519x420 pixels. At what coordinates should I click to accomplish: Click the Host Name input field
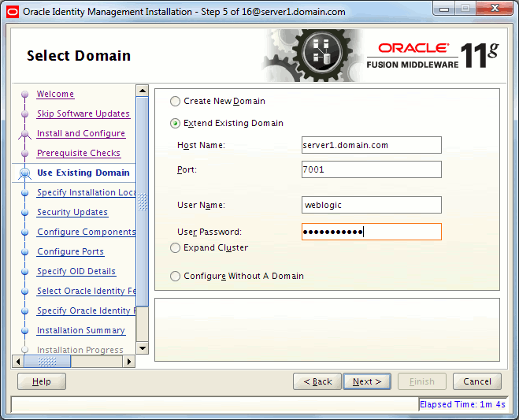click(x=372, y=145)
